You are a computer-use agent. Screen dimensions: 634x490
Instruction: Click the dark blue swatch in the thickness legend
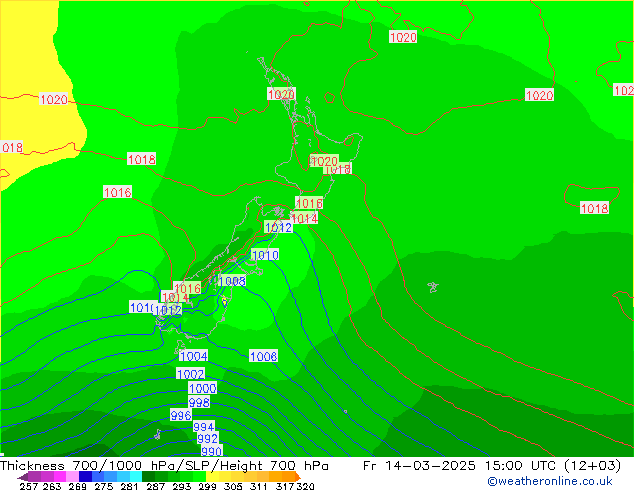tap(85, 477)
